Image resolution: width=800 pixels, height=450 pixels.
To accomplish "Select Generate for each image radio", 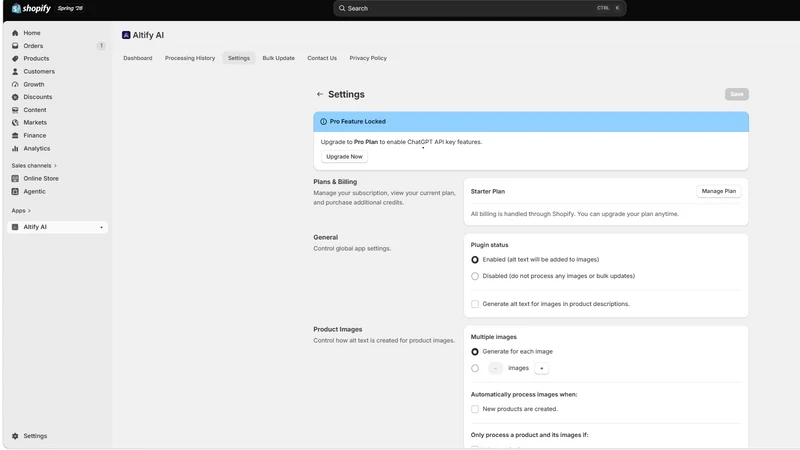I will [x=475, y=352].
